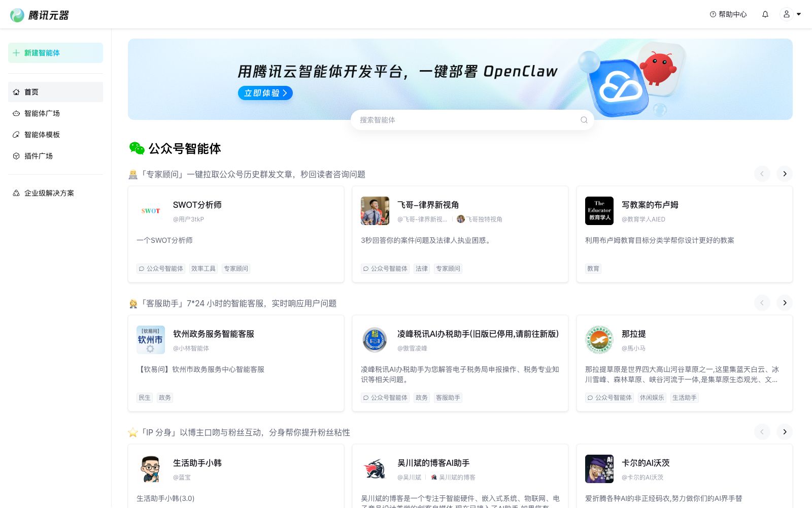This screenshot has height=508, width=812.
Task: Click 专家顾问 tag on SWOT分析师 card
Action: tap(236, 269)
